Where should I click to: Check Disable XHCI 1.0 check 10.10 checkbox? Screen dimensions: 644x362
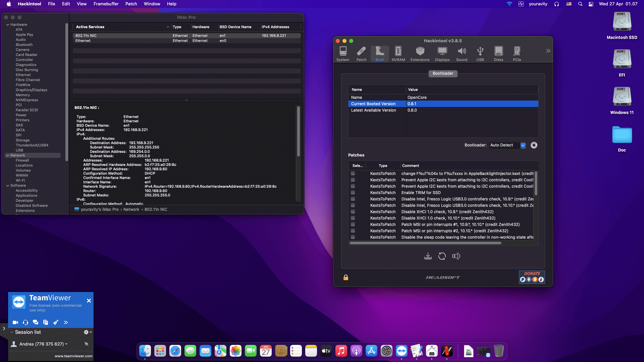(x=353, y=218)
